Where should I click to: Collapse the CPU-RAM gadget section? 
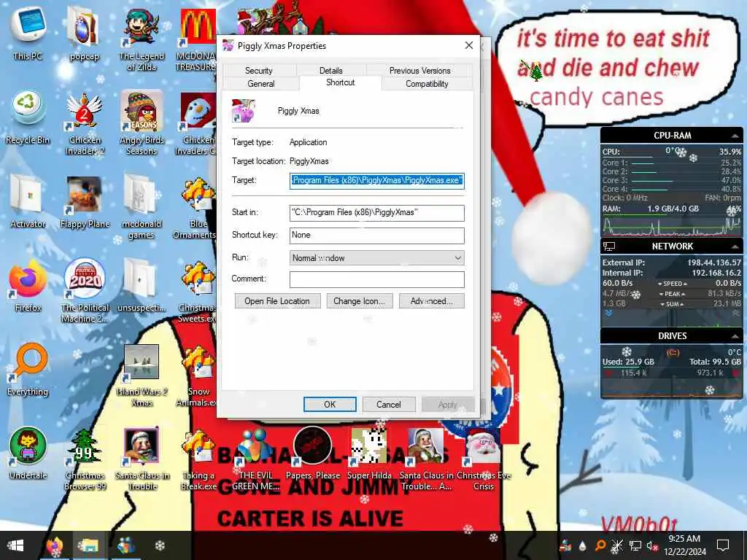coord(735,136)
